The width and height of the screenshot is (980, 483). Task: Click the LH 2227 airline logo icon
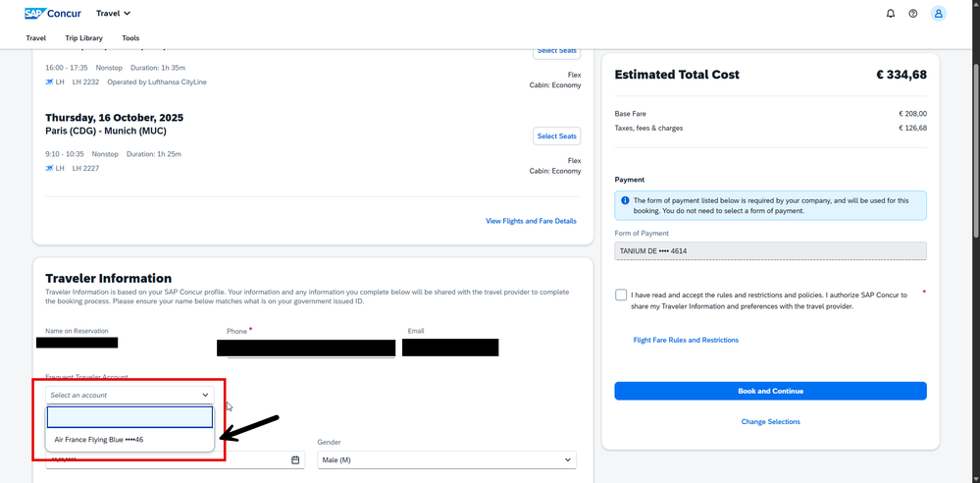tap(50, 169)
